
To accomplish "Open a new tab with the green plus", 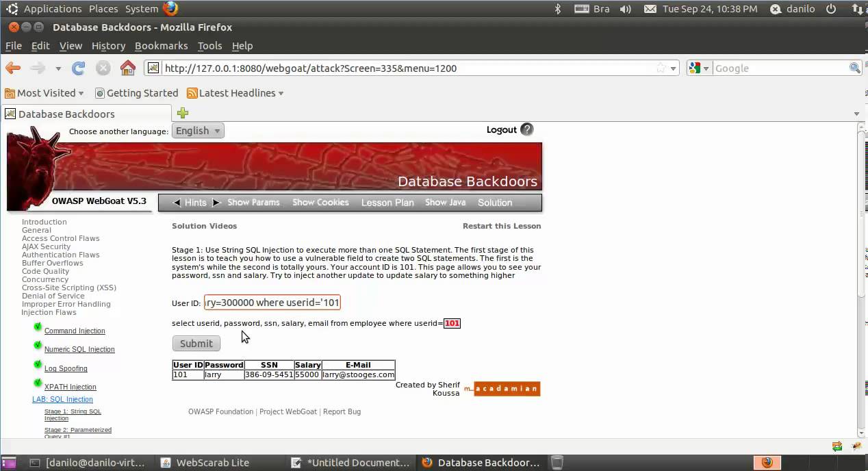I will tap(183, 113).
